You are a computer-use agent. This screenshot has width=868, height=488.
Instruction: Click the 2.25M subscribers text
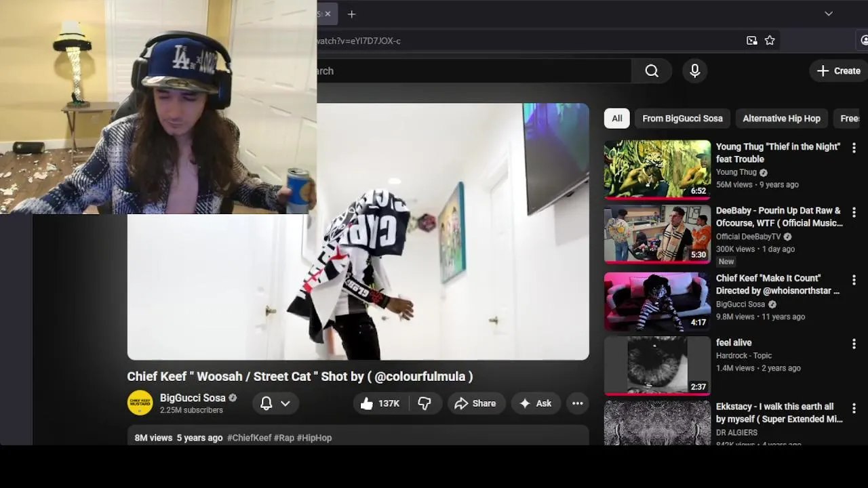tap(191, 410)
